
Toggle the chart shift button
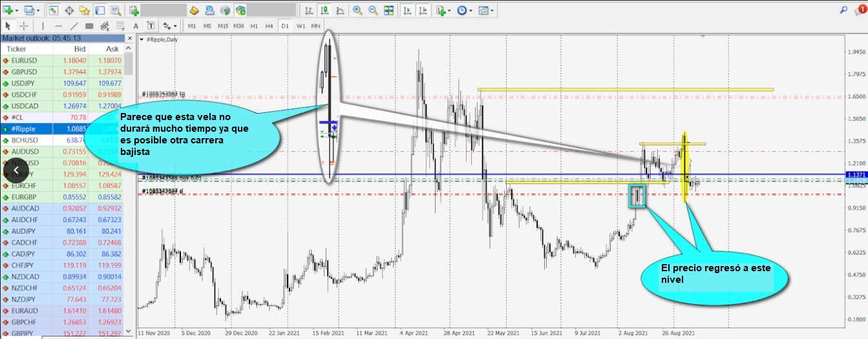pos(423,10)
